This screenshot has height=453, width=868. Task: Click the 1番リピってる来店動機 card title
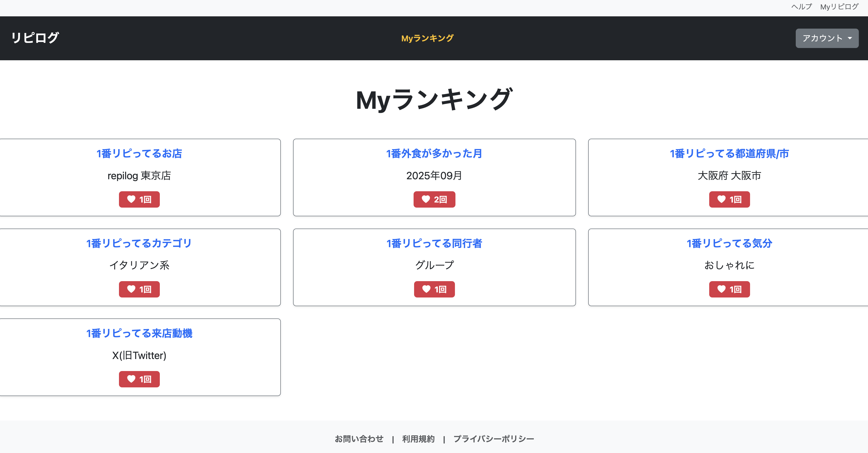pyautogui.click(x=139, y=333)
